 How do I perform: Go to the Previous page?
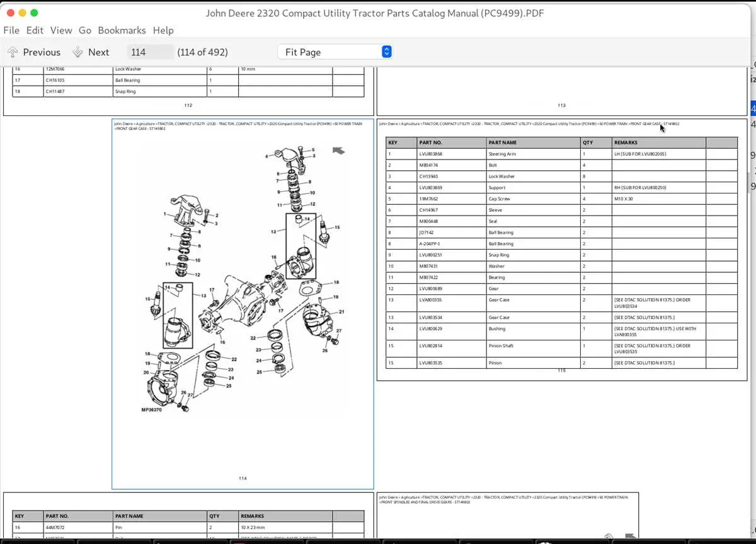point(34,52)
